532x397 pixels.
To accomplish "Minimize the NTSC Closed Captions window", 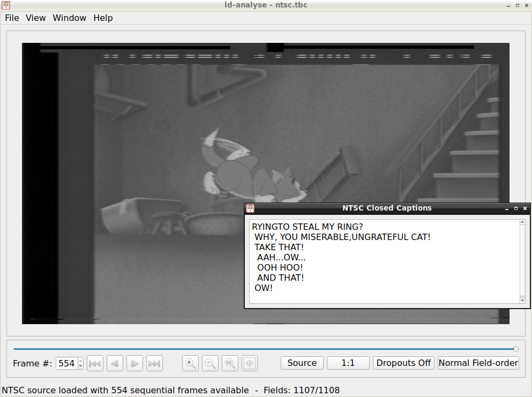I will 507,209.
